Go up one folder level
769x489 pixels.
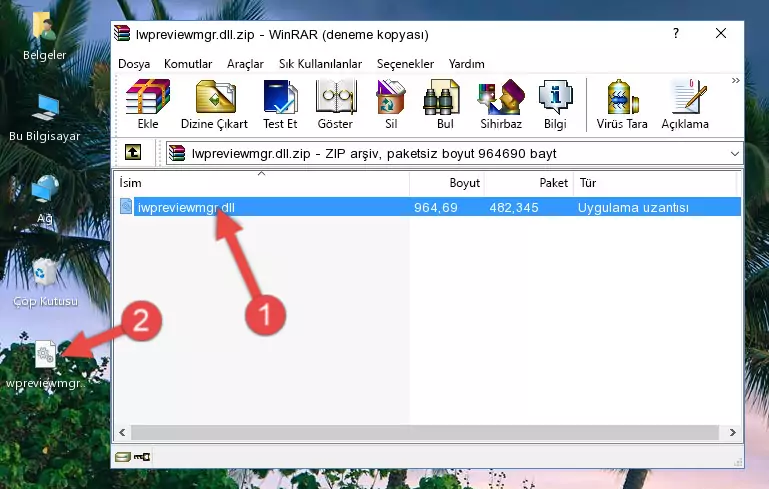pyautogui.click(x=133, y=153)
